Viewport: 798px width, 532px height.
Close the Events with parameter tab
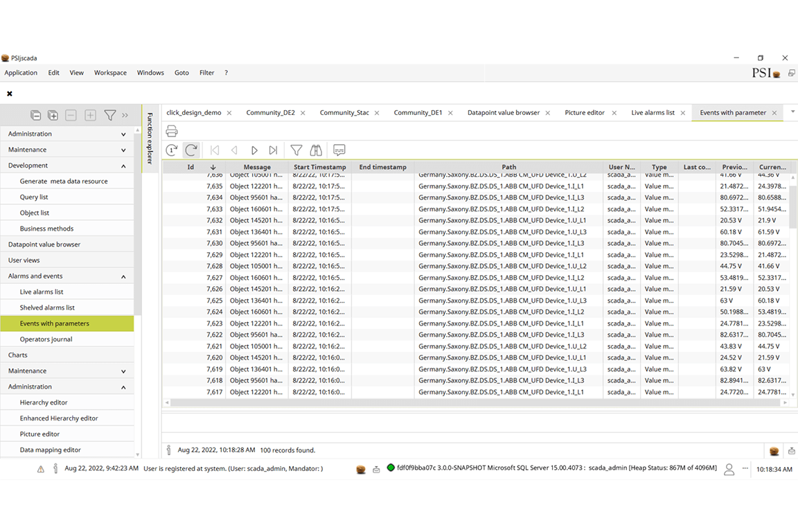[774, 113]
